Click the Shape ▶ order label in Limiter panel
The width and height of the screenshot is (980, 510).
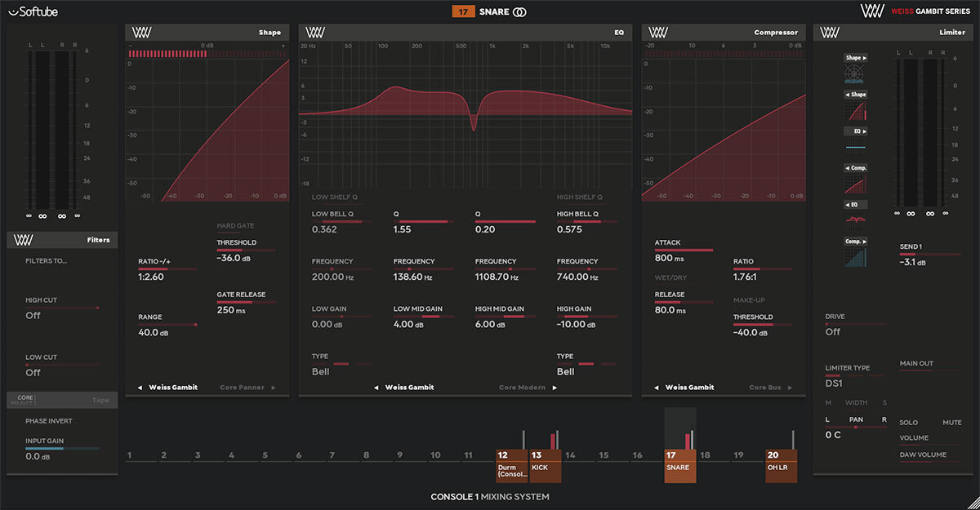coord(856,59)
